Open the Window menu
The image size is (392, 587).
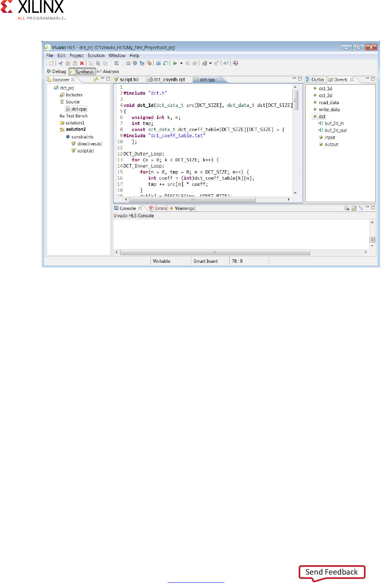pos(117,56)
